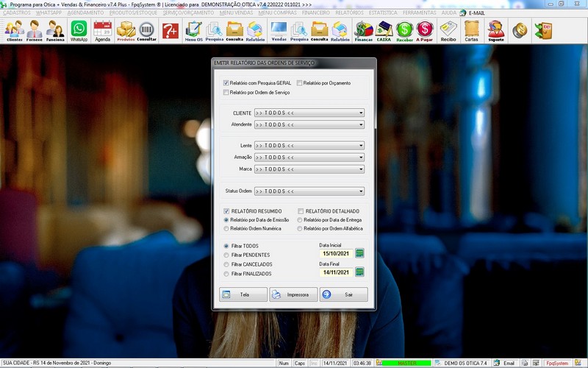Viewport: 588px width, 368px height.
Task: Enable Relatório por Orçamento checkbox
Action: tap(299, 83)
